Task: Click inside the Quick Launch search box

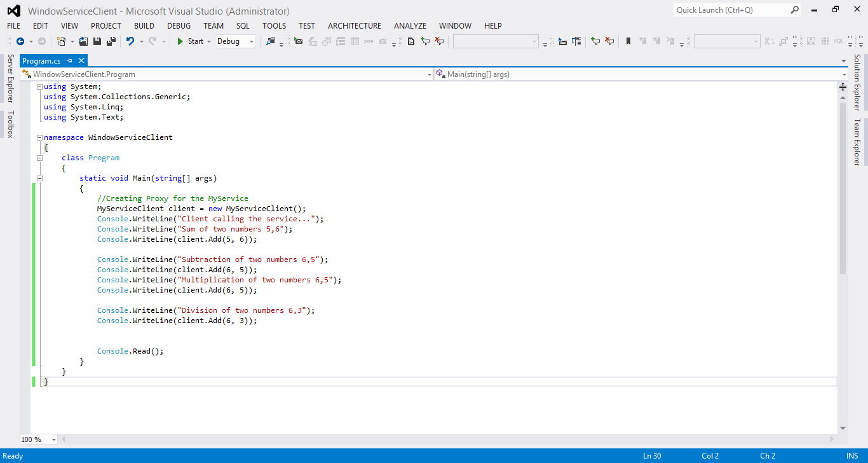Action: 731,10
